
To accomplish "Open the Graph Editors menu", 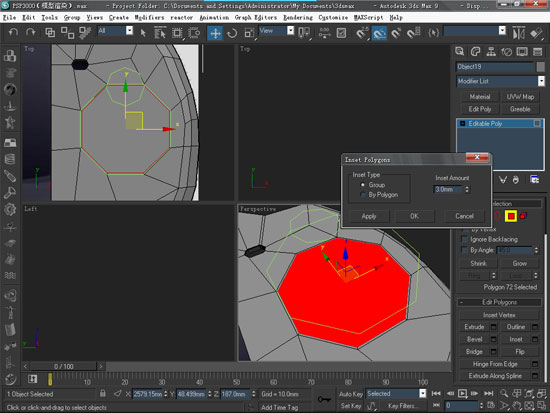I will tap(256, 17).
